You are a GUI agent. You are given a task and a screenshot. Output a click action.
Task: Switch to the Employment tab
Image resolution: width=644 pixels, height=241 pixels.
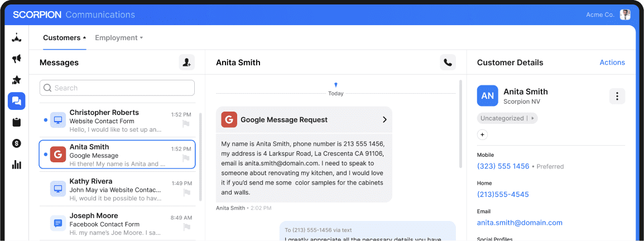pyautogui.click(x=119, y=38)
